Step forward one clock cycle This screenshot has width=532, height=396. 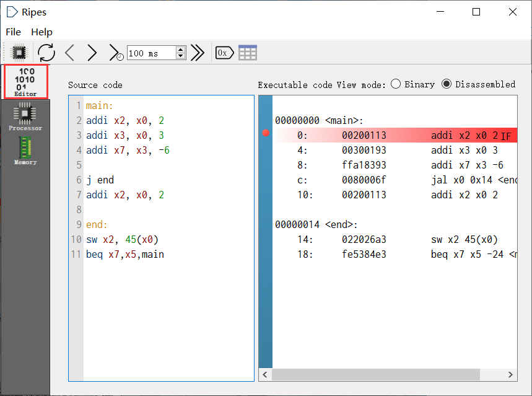tap(92, 53)
